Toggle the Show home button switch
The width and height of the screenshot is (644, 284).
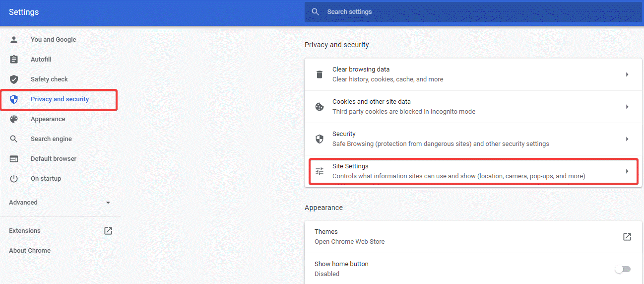pos(623,269)
